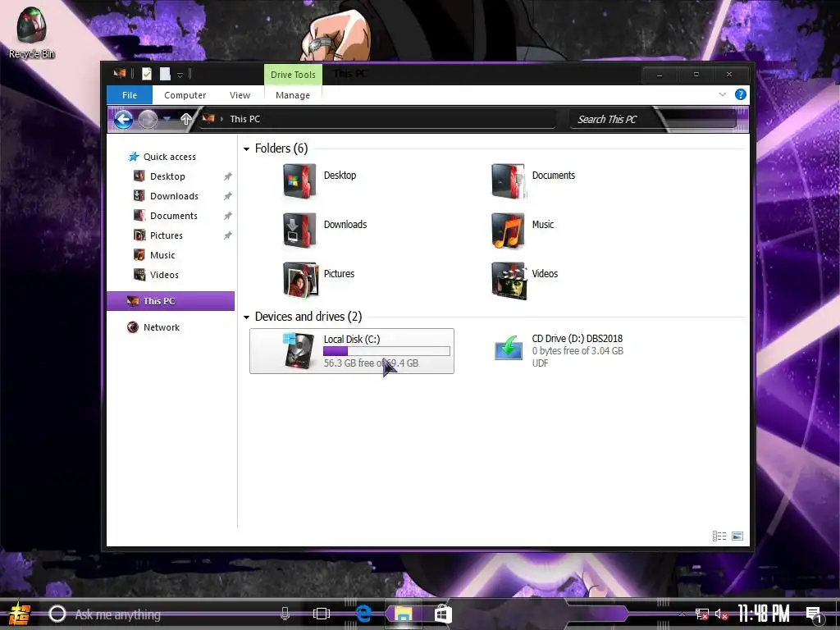840x630 pixels.
Task: Unpin Desktop using its pin icon
Action: click(228, 176)
